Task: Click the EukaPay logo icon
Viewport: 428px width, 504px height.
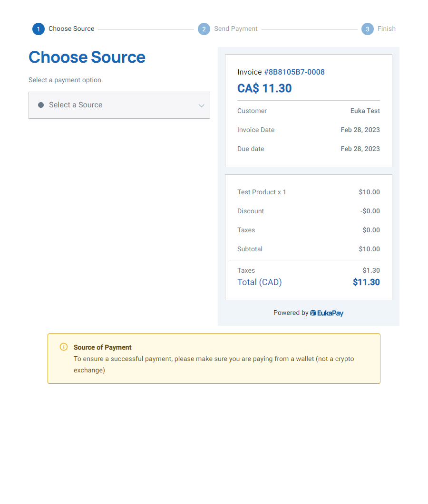Action: pyautogui.click(x=313, y=313)
